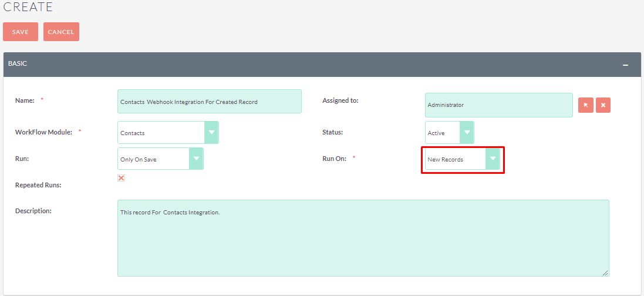Click the Run On label

[x=334, y=159]
